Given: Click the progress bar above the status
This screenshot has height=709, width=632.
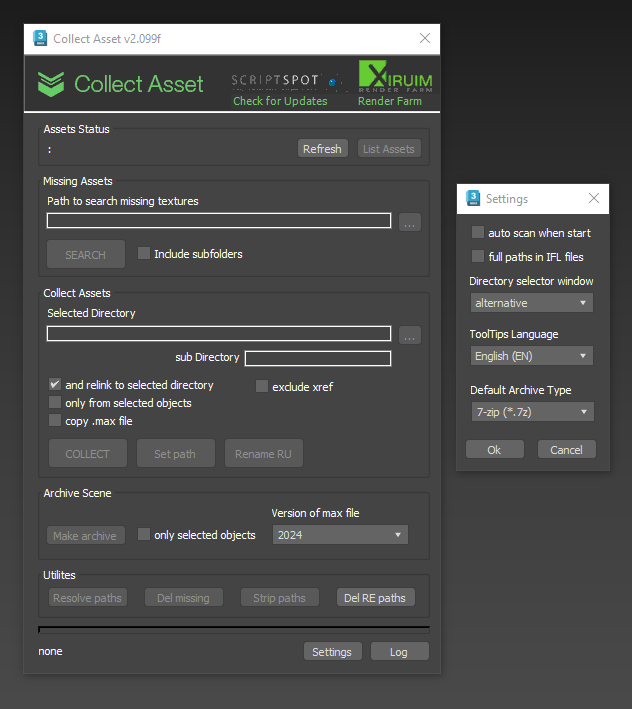Looking at the screenshot, I should click(x=234, y=629).
